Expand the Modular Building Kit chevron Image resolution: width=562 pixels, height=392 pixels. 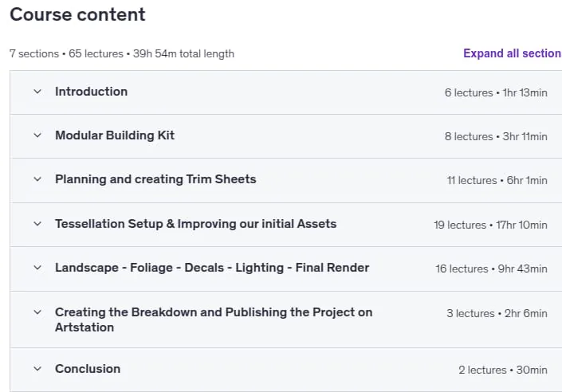click(x=37, y=135)
